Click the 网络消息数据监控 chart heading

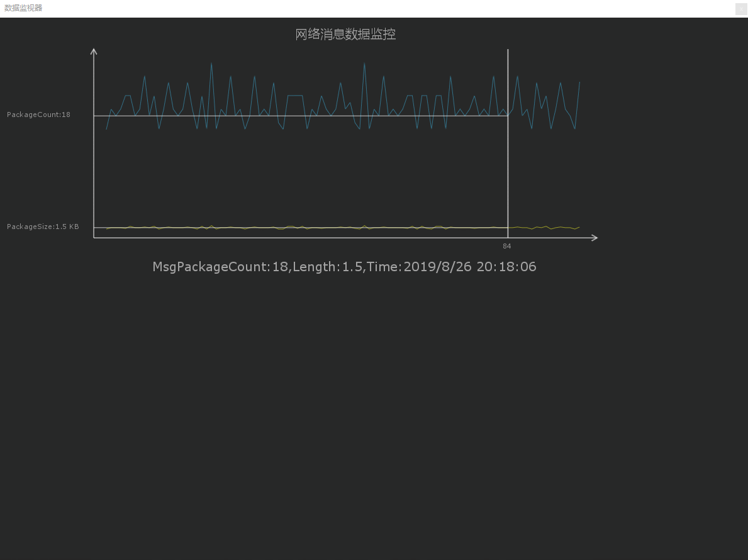click(x=345, y=35)
